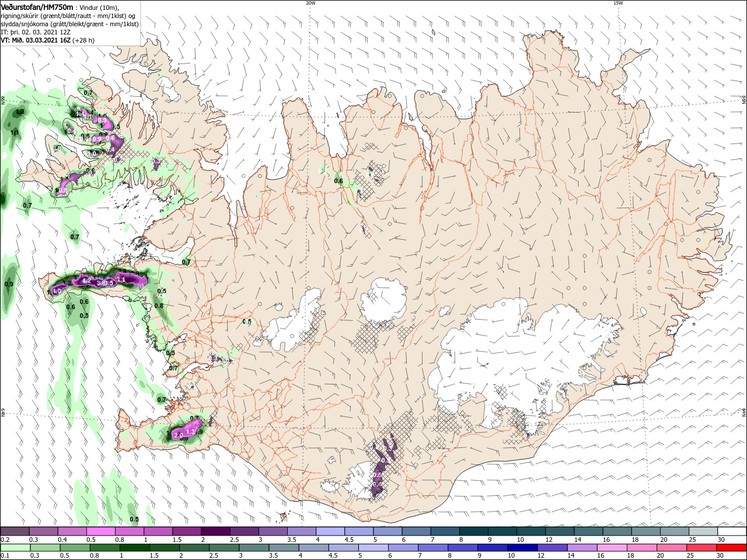
Task: Click the '1.3' precipitation value on the map
Action: tap(190, 431)
